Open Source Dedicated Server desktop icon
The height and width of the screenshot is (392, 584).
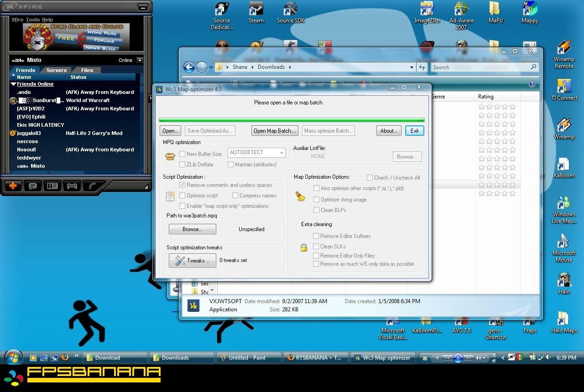[x=222, y=16]
